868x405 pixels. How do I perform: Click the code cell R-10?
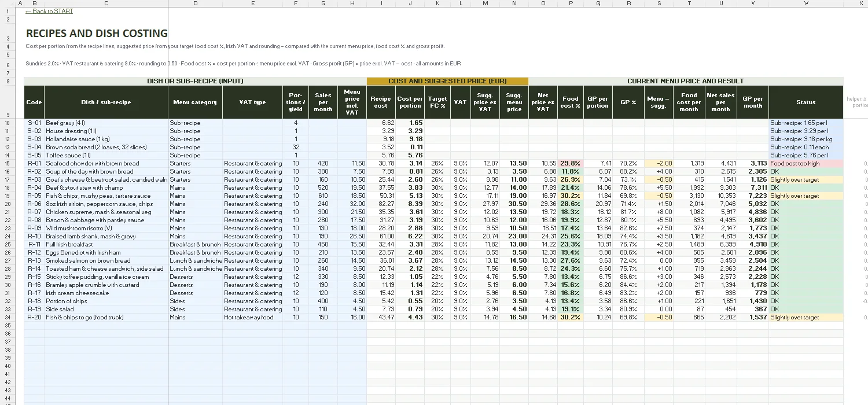click(x=34, y=236)
